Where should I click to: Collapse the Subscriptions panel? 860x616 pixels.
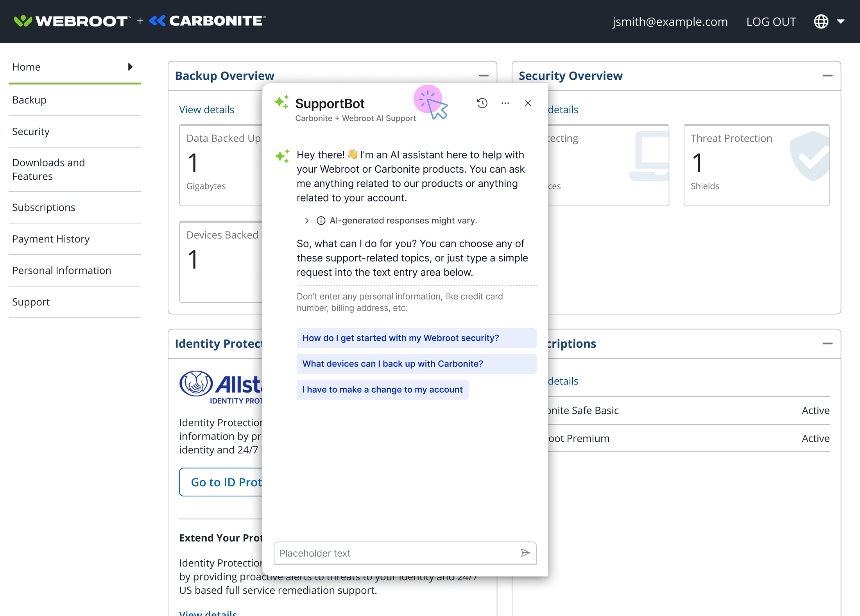click(828, 343)
